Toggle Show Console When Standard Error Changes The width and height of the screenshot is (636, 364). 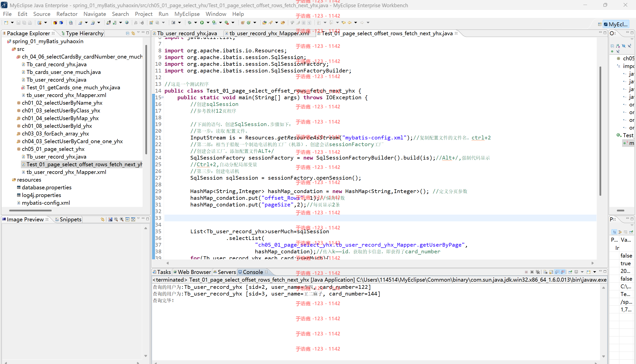pos(563,272)
